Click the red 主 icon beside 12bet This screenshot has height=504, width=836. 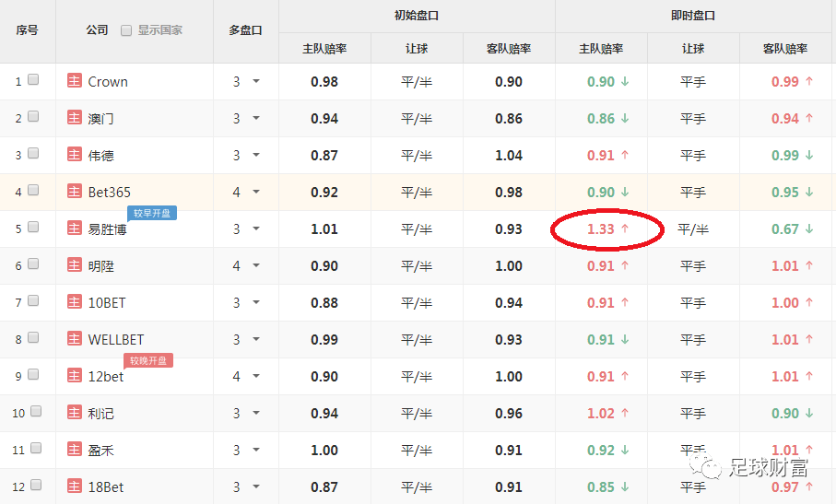click(x=74, y=376)
